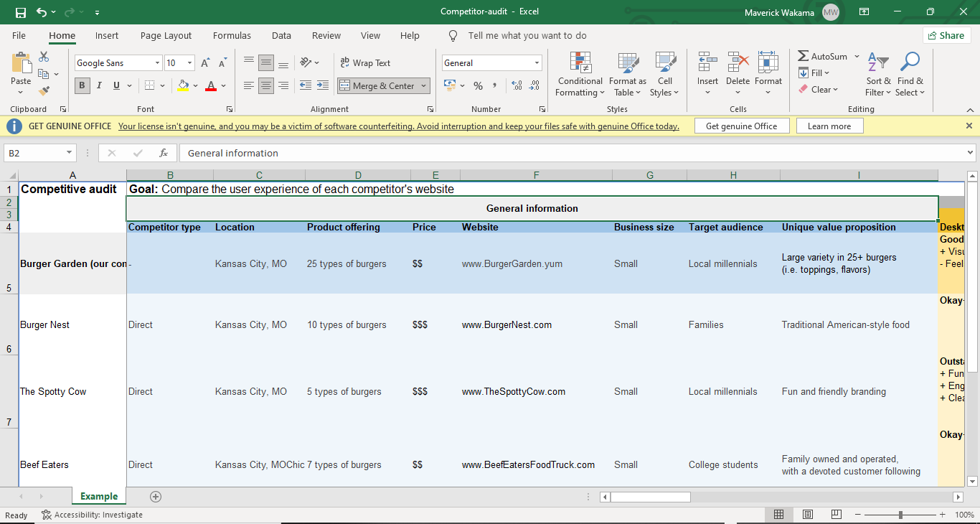This screenshot has height=524, width=980.
Task: Click the yellow Fill Color swatch
Action: pyautogui.click(x=183, y=85)
